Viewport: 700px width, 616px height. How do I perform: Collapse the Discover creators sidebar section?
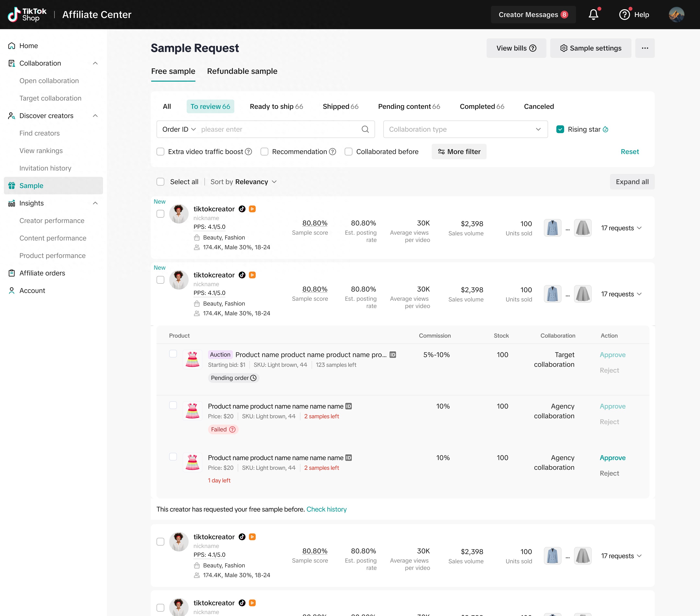(x=95, y=115)
